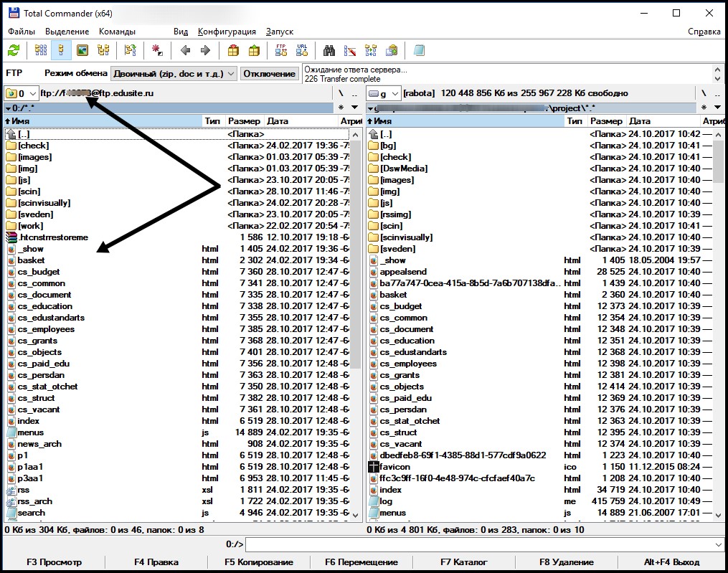Screen dimensions: 728x573
Task: Click the binoculars Find files icon
Action: [329, 50]
